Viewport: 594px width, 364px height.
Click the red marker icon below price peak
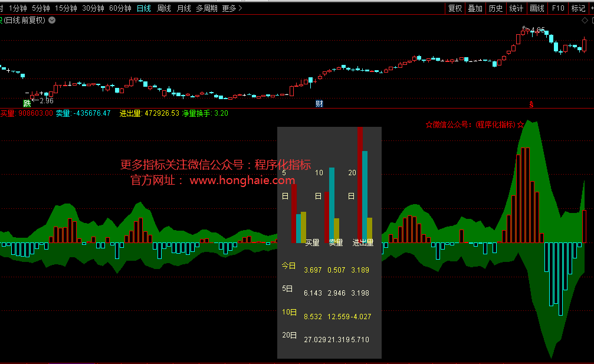pos(531,104)
